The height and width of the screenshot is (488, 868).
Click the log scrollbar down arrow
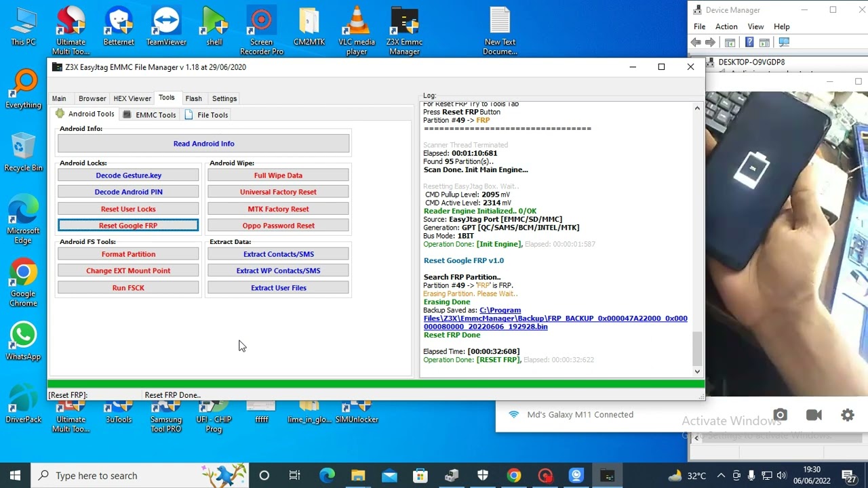click(x=697, y=371)
